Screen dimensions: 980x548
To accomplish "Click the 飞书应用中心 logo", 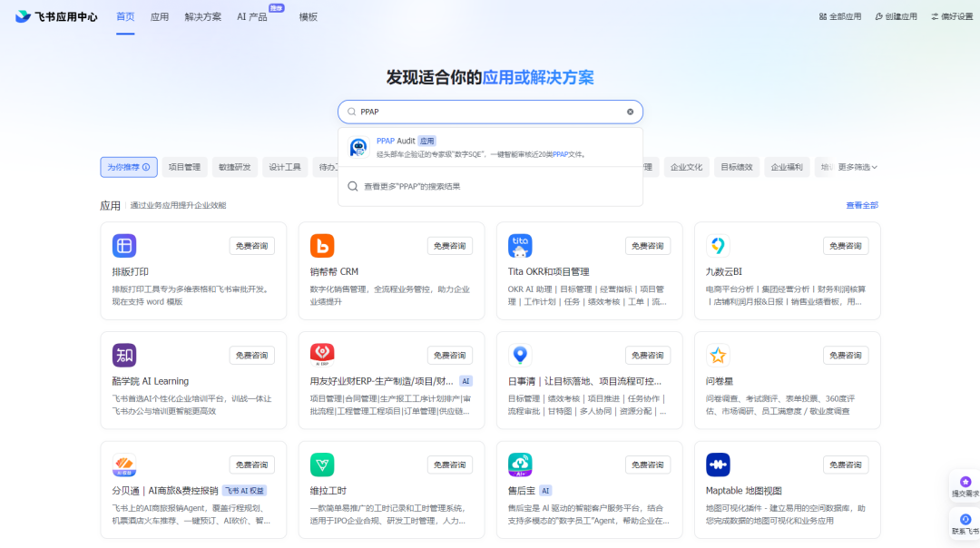I will coord(56,17).
